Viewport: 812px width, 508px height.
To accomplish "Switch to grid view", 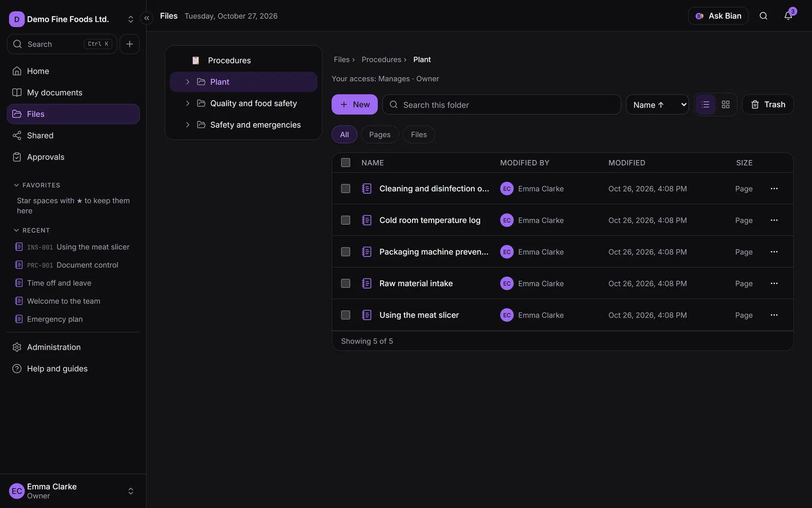I will 726,105.
